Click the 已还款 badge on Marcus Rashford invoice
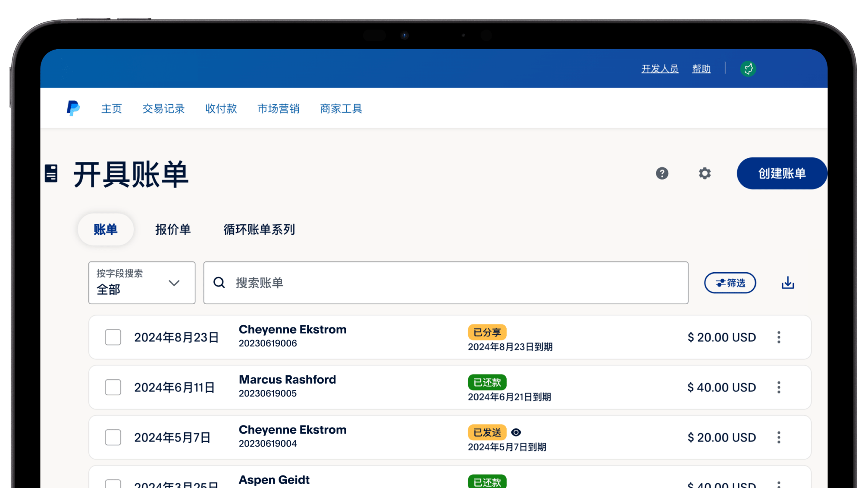 tap(487, 382)
